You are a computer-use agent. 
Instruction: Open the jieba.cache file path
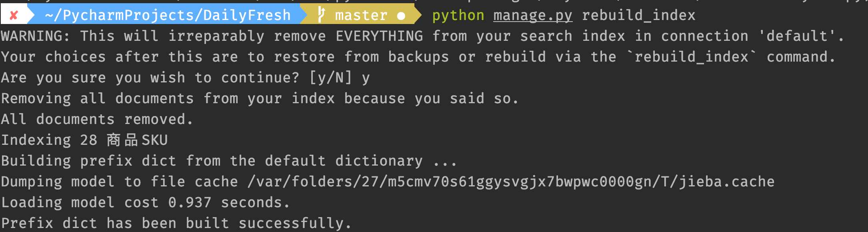pyautogui.click(x=511, y=182)
